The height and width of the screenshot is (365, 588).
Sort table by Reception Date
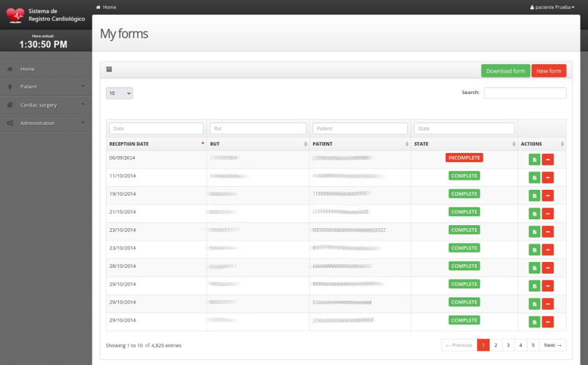coord(156,143)
